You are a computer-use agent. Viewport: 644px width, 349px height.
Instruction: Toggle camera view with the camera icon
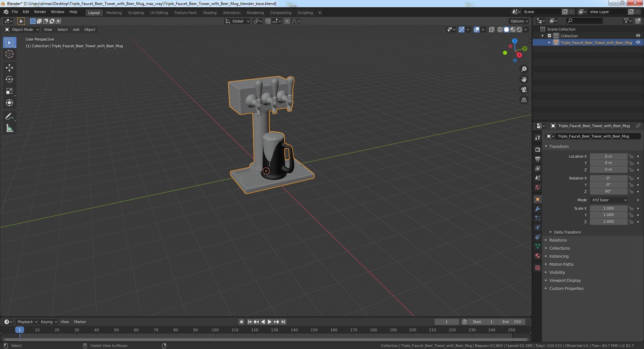pos(524,90)
